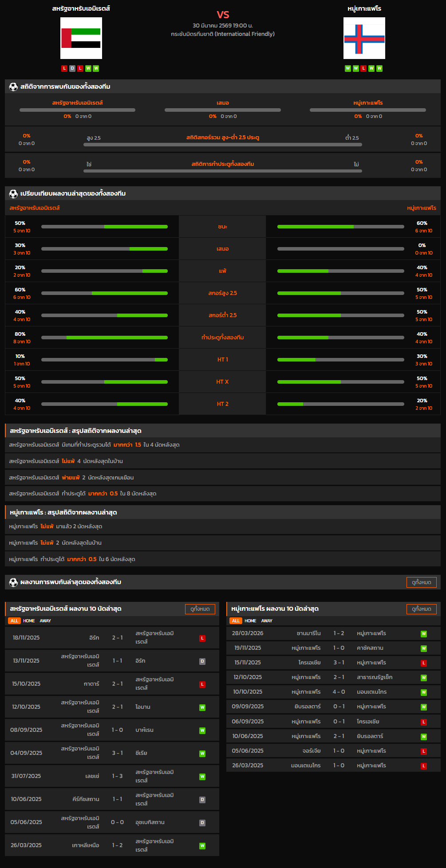The image size is (446, 868).
Task: Click the United Arab Emirates flag image
Action: point(81,38)
